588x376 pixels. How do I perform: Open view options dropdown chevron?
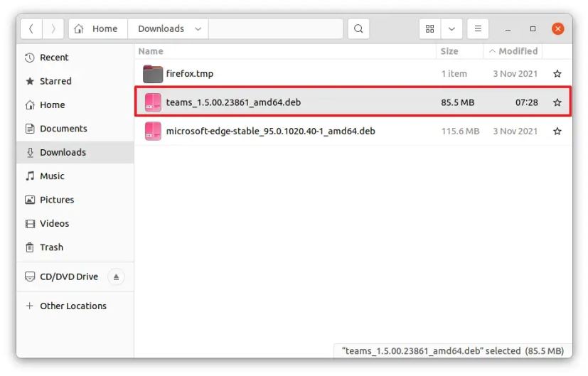pyautogui.click(x=451, y=29)
